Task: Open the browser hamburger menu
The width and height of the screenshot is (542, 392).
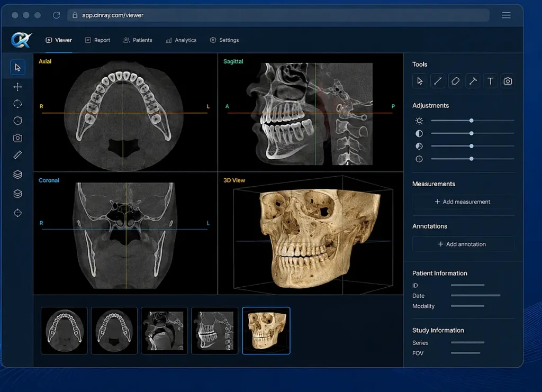Action: 506,15
